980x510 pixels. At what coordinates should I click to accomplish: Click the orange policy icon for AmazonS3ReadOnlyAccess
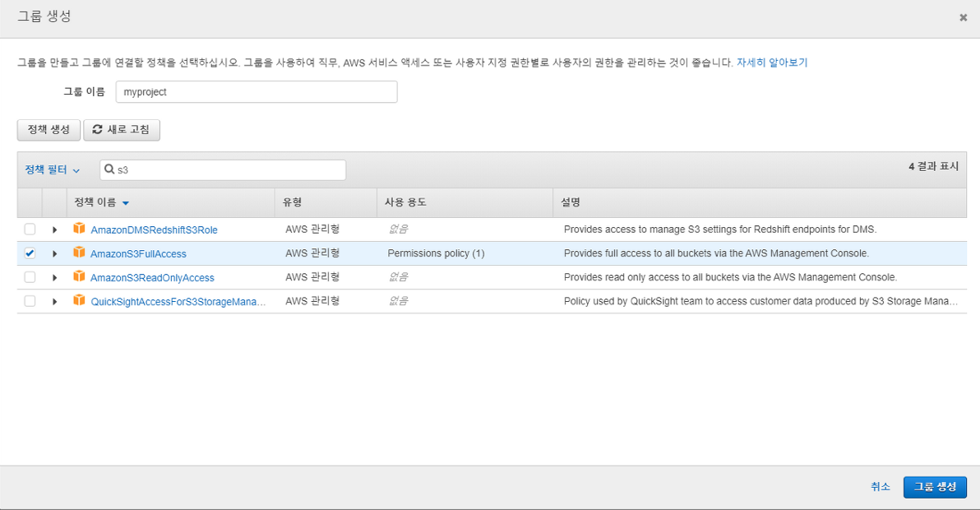pyautogui.click(x=79, y=276)
